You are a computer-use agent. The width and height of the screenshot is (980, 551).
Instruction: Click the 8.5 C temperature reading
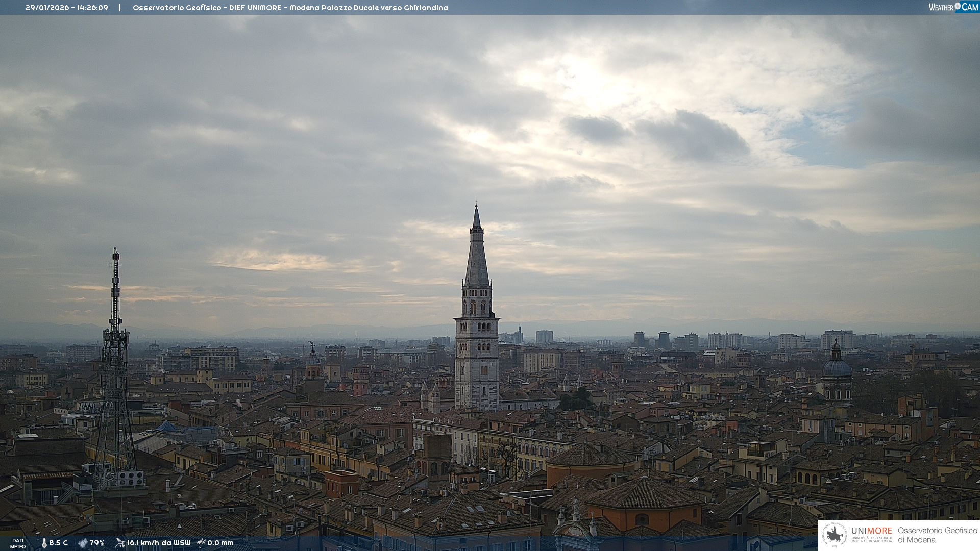pyautogui.click(x=59, y=543)
